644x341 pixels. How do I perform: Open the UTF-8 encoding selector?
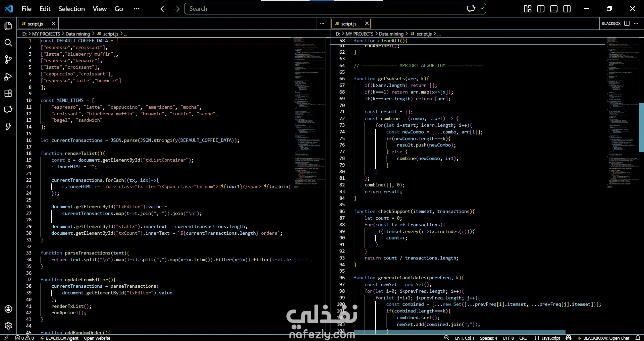(x=508, y=338)
